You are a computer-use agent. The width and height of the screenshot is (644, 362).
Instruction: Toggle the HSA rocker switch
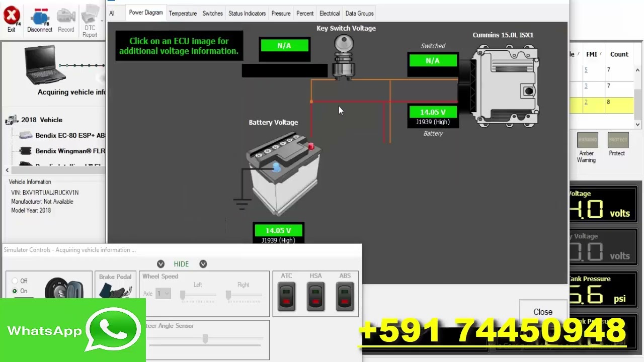[316, 296]
